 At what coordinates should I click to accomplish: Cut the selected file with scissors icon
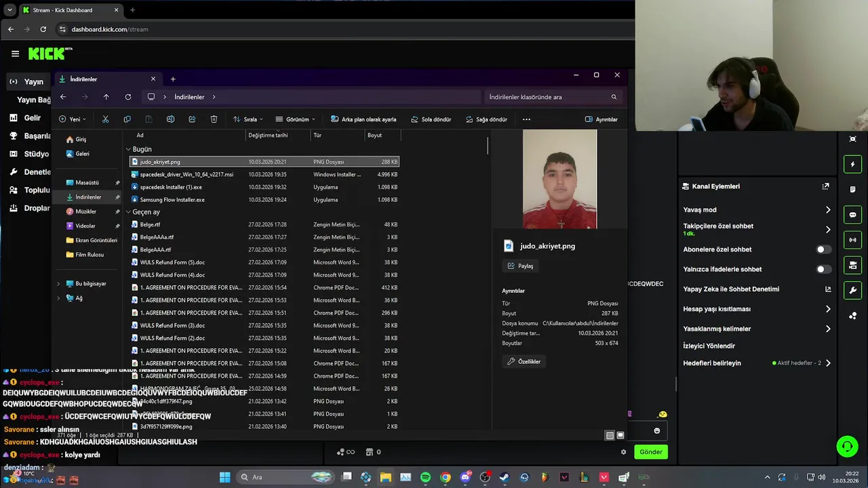105,119
